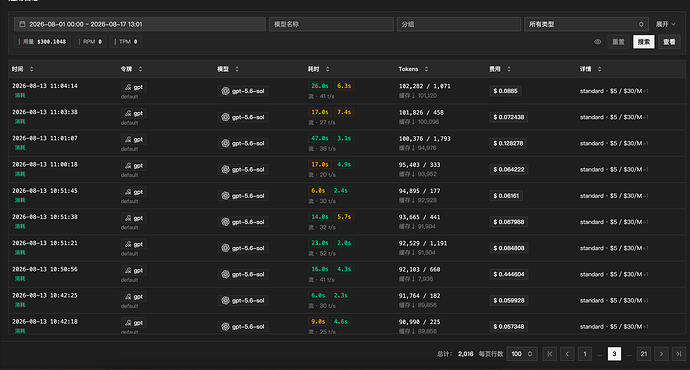The width and height of the screenshot is (690, 370).
Task: Click the gpt token tag in the 10:42:25 row
Action: [x=133, y=297]
